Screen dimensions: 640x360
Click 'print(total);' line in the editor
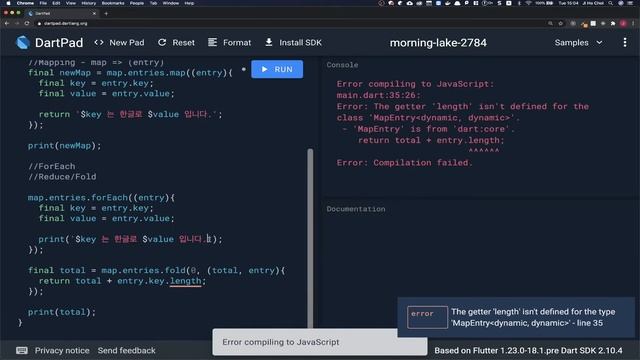click(x=62, y=312)
